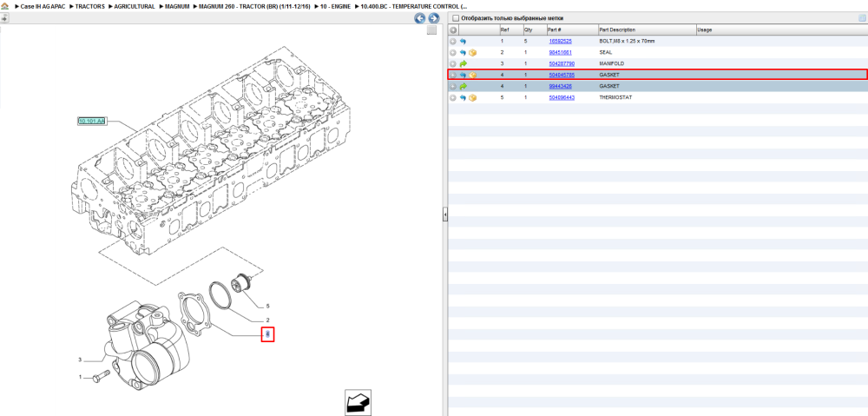Open the 10.101.AA reference label on diagram
The image size is (868, 416).
[91, 120]
